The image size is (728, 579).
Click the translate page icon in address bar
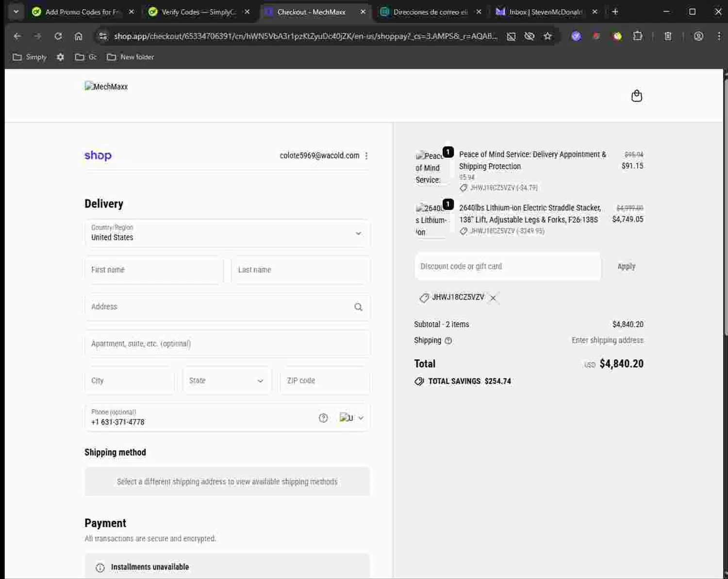click(511, 36)
